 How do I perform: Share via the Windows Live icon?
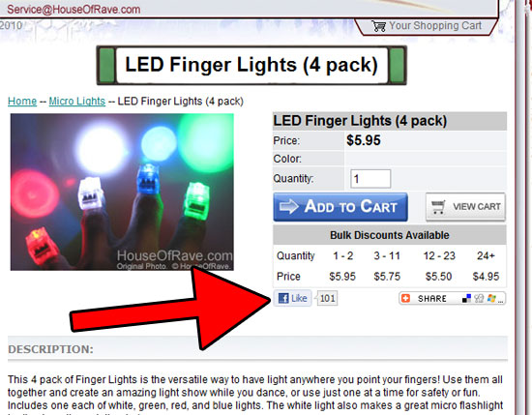tap(491, 298)
